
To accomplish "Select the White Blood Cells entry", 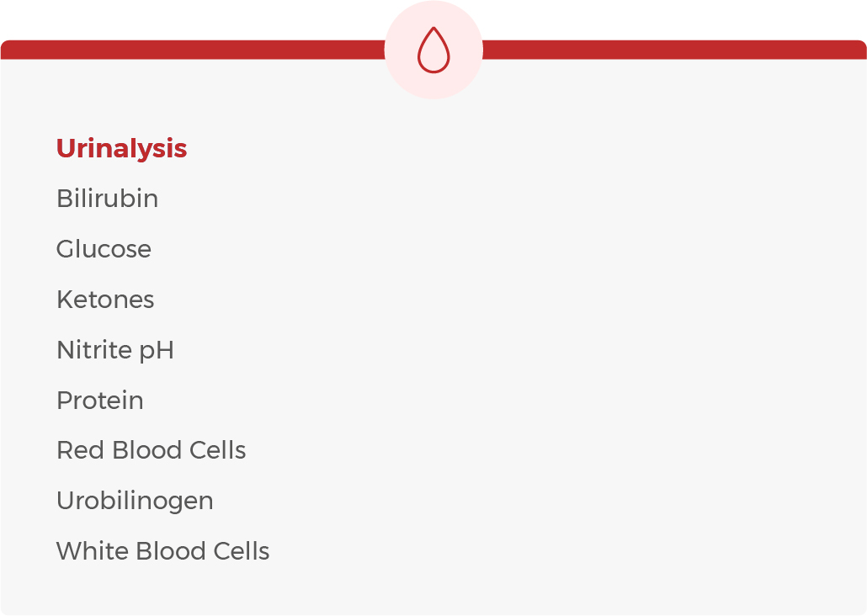I will coord(162,552).
